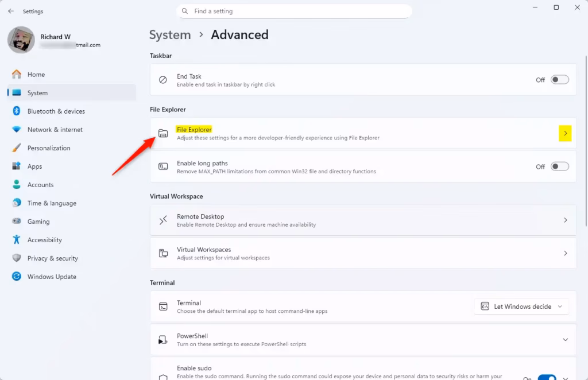Open File Explorer settings via chevron
The image size is (588, 380).
[x=565, y=133]
